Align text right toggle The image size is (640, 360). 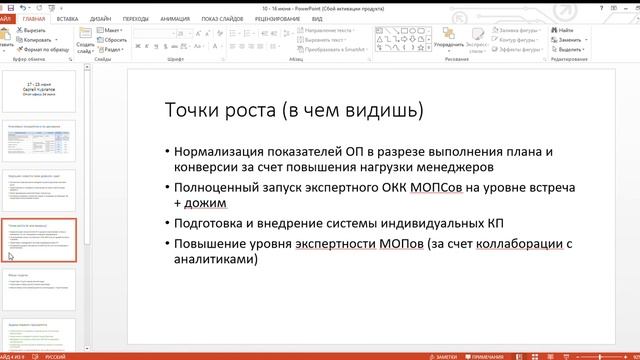251,47
